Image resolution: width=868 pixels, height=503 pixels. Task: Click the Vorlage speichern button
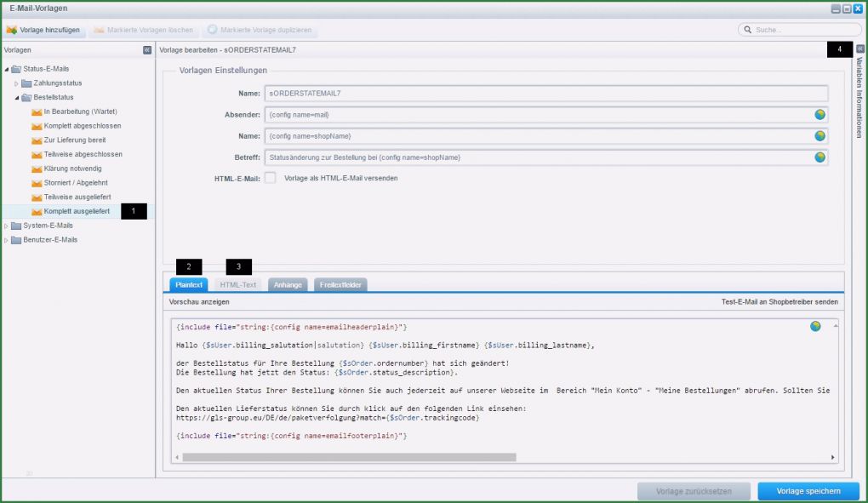[807, 491]
